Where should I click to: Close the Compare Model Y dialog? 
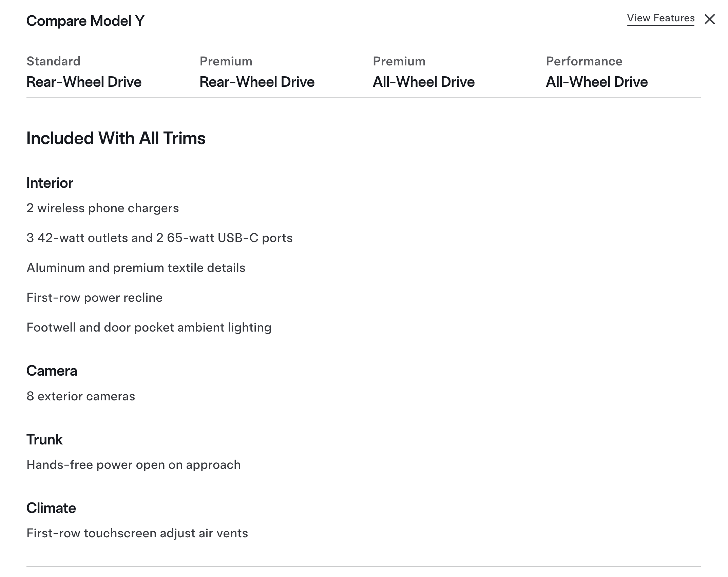pyautogui.click(x=709, y=19)
